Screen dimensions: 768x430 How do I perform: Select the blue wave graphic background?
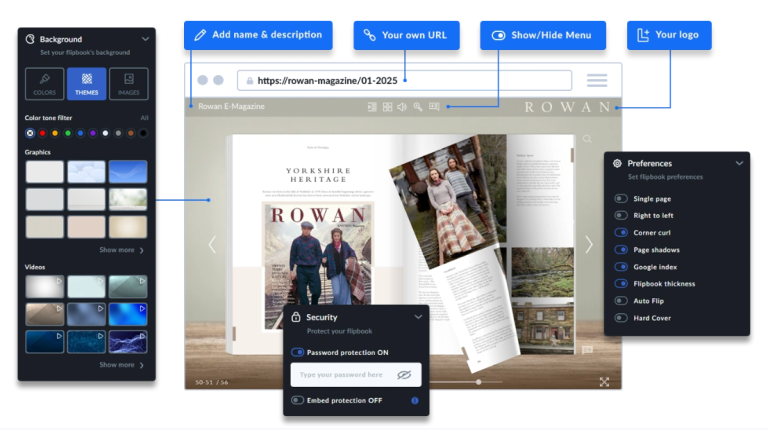(x=128, y=172)
